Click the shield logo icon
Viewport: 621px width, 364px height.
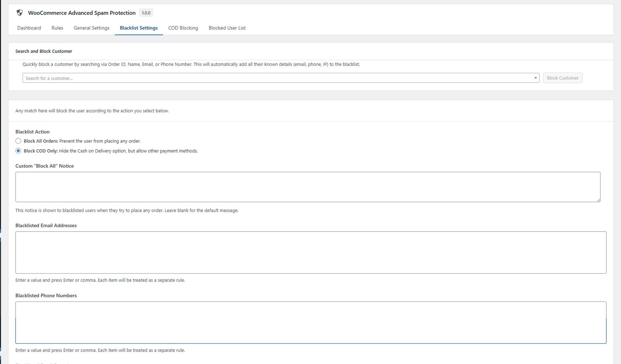tap(20, 13)
